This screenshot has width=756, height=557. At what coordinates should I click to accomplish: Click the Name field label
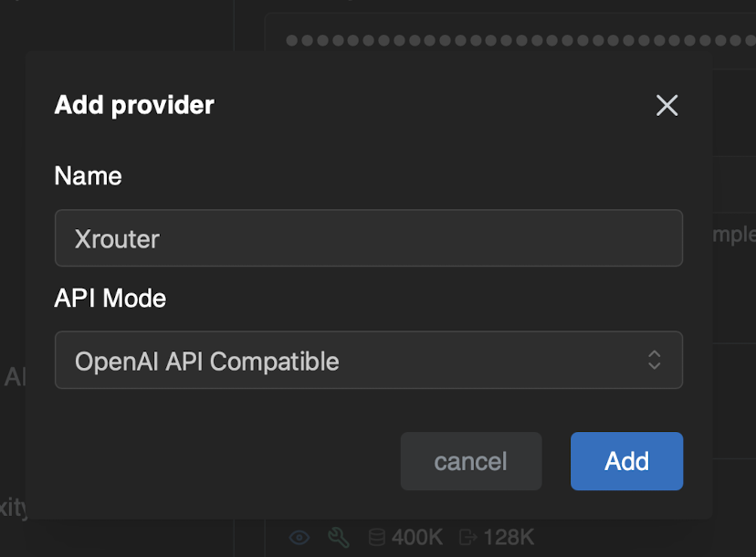88,176
